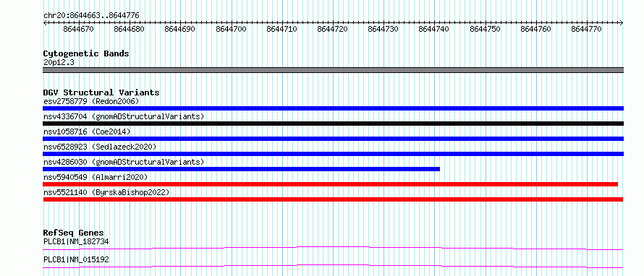The image size is (644, 276).
Task: Click the chr20:8644663..8644776 region label
Action: 91,16
